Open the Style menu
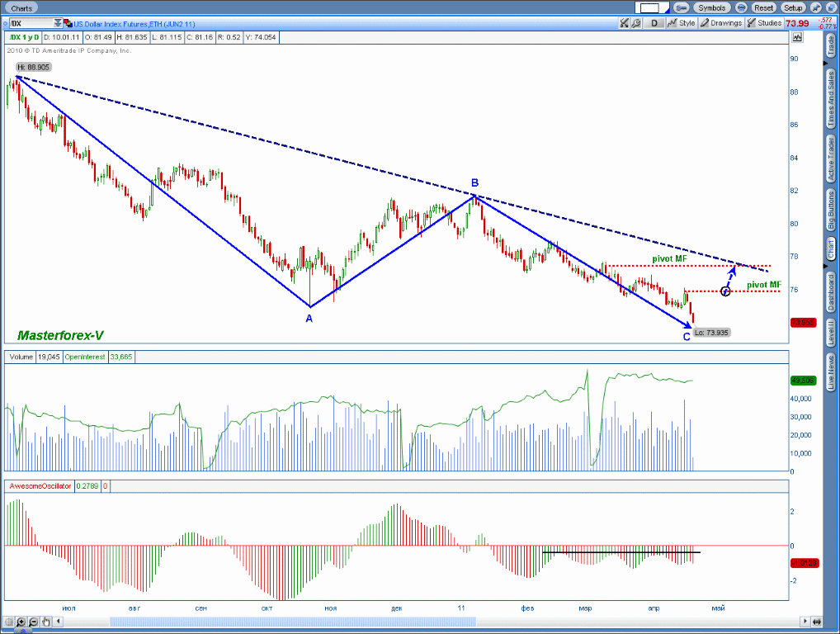Viewport: 840px width, 634px height. coord(682,23)
